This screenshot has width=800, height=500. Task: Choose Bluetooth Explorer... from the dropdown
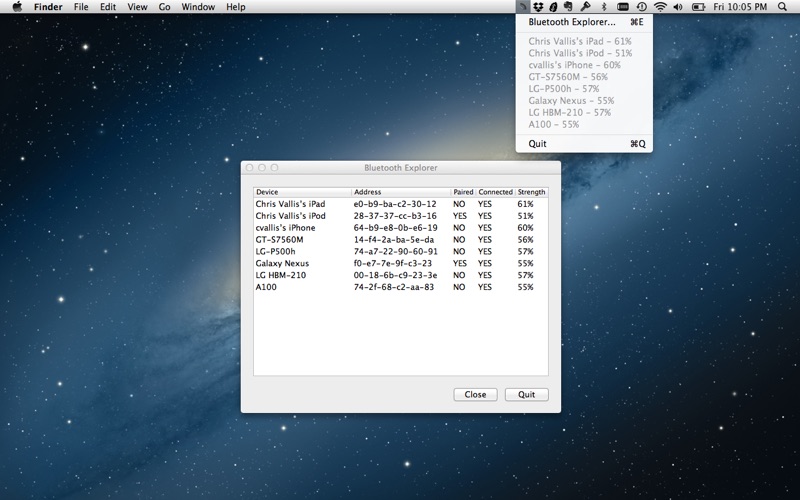point(584,22)
